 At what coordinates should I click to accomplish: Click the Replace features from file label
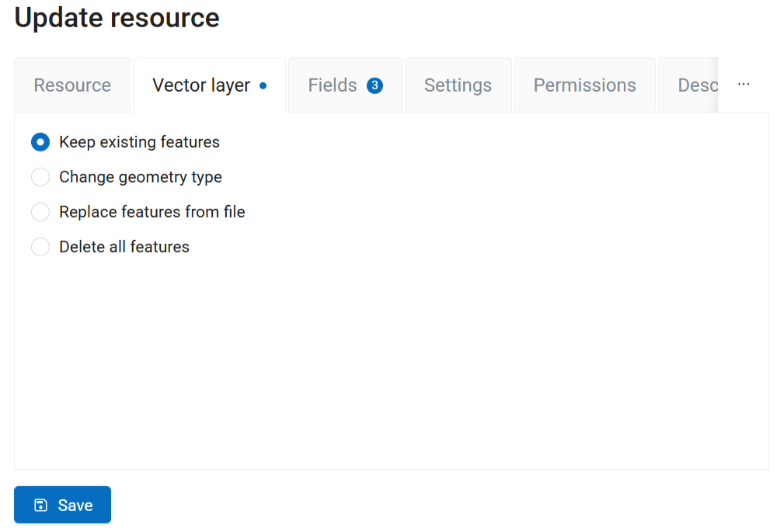click(x=151, y=212)
